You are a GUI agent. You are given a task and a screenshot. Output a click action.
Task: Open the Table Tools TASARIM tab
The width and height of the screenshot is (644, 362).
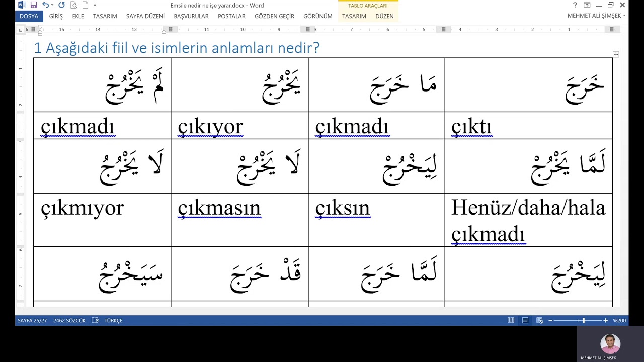[x=354, y=16]
